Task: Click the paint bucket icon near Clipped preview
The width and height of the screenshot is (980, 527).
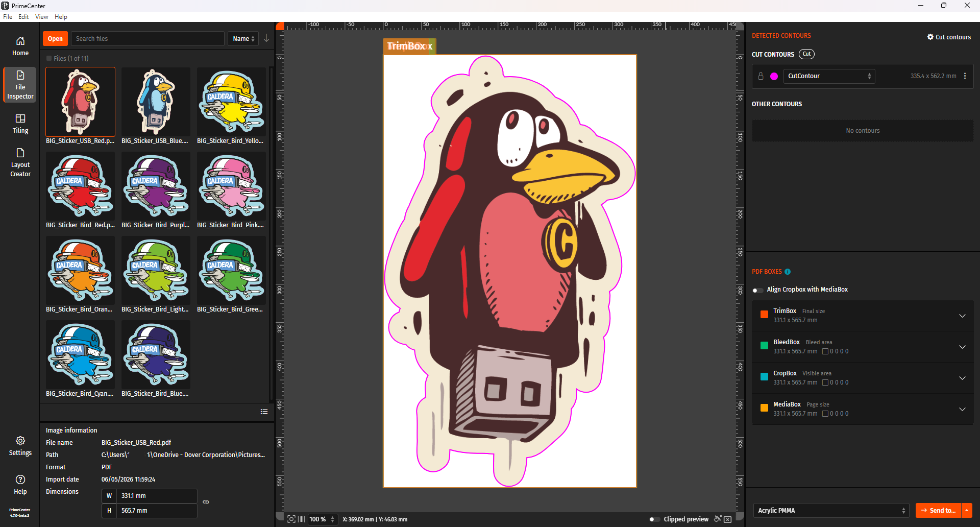Action: [718, 519]
